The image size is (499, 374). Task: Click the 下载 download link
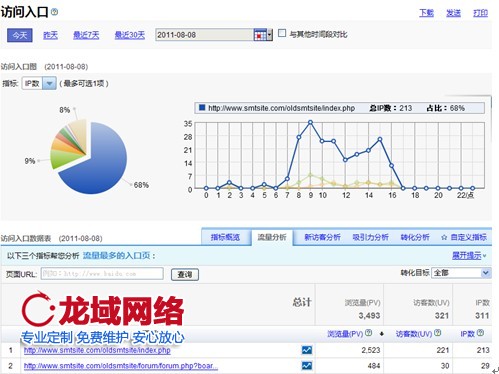point(426,13)
